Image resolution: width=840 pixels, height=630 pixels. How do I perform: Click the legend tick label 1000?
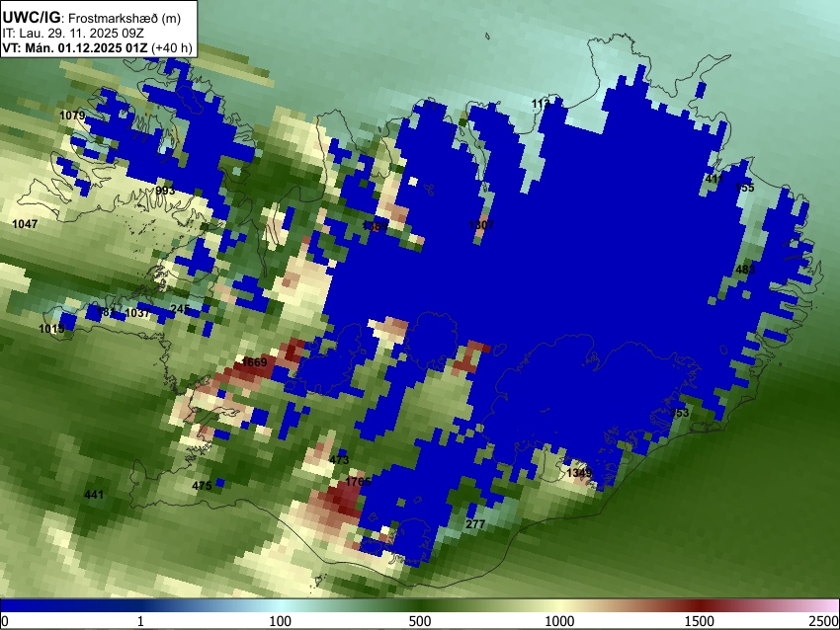(559, 621)
